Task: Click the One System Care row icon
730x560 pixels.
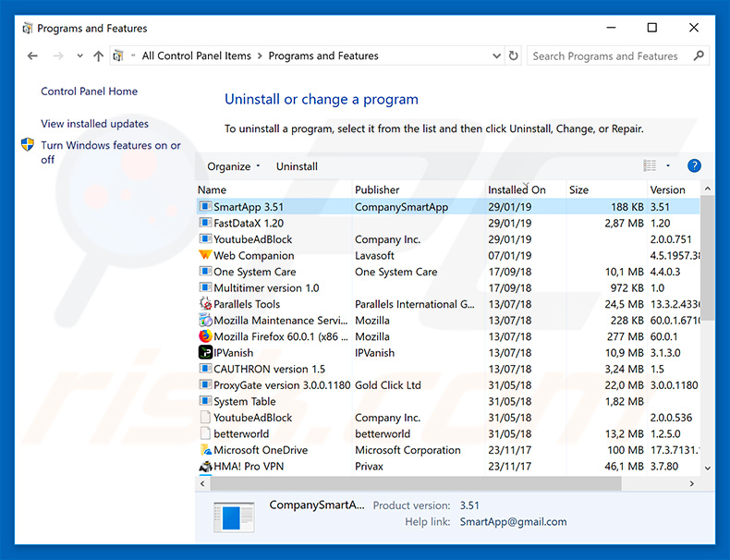Action: (205, 272)
